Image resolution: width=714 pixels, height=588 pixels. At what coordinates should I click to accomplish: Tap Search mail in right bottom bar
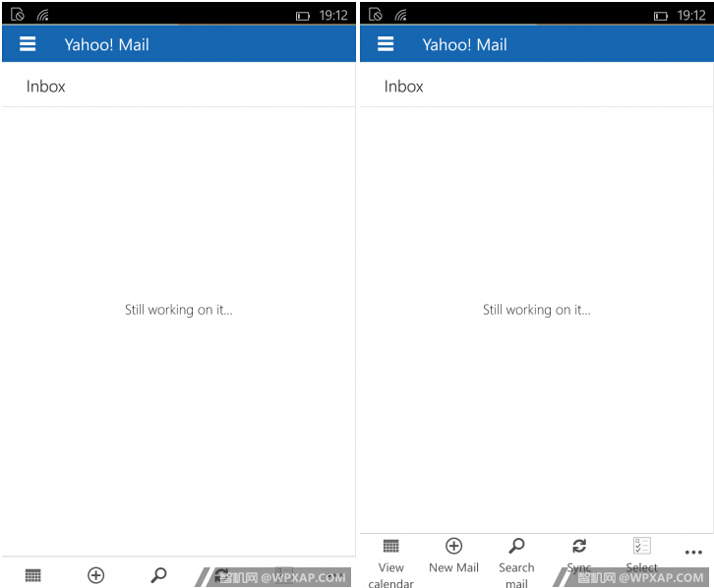(516, 559)
